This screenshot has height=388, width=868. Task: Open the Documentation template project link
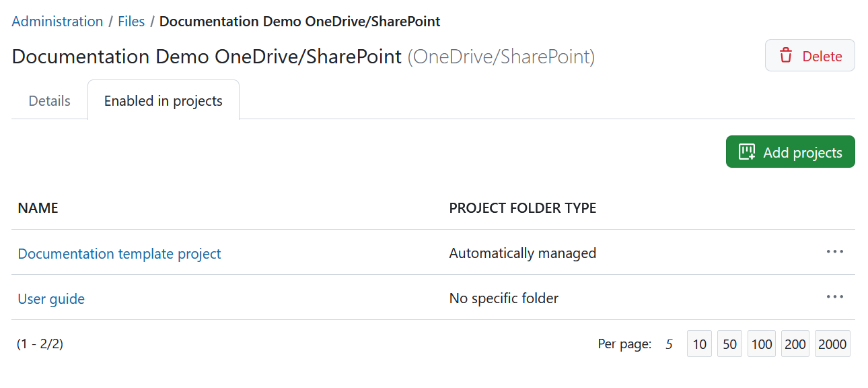pyautogui.click(x=119, y=253)
